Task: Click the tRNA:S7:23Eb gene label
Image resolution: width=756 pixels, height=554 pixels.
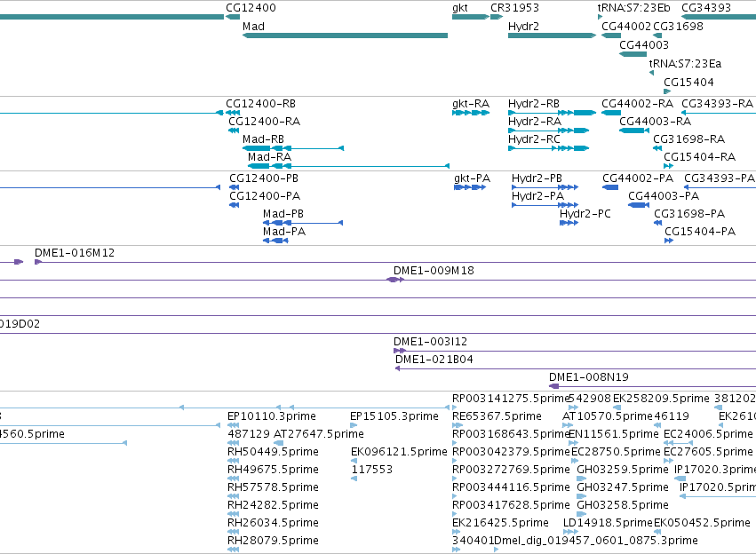Action: click(x=633, y=8)
